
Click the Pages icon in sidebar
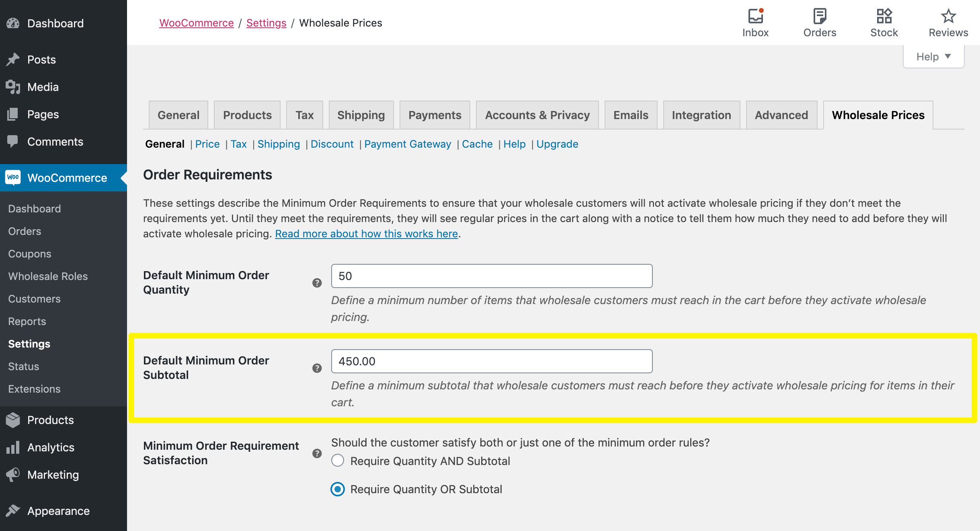point(13,114)
